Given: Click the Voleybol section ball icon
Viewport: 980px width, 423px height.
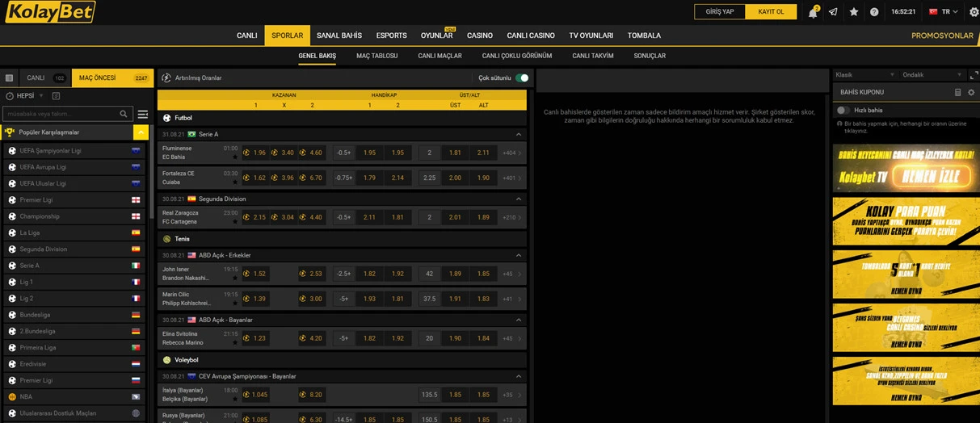Looking at the screenshot, I should coord(167,360).
